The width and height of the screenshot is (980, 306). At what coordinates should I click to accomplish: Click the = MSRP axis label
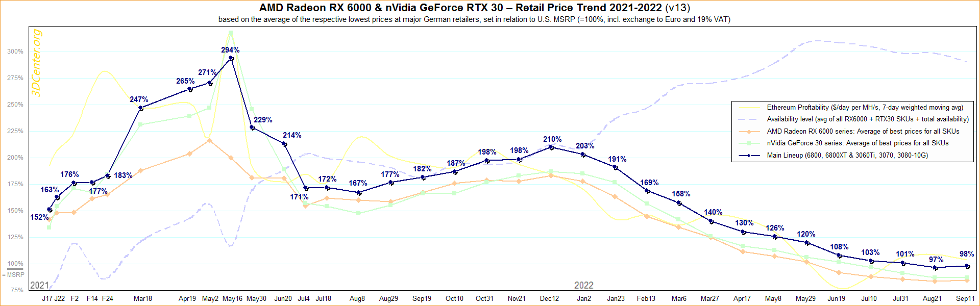click(x=13, y=275)
